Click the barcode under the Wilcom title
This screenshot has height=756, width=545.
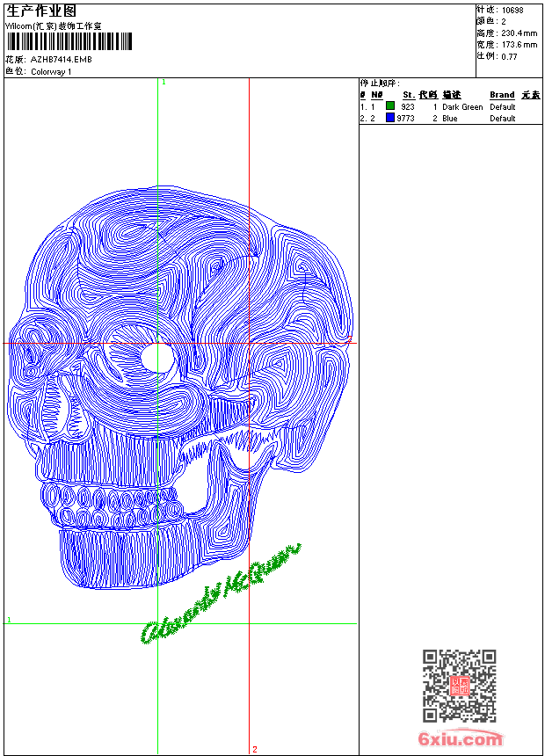click(69, 41)
